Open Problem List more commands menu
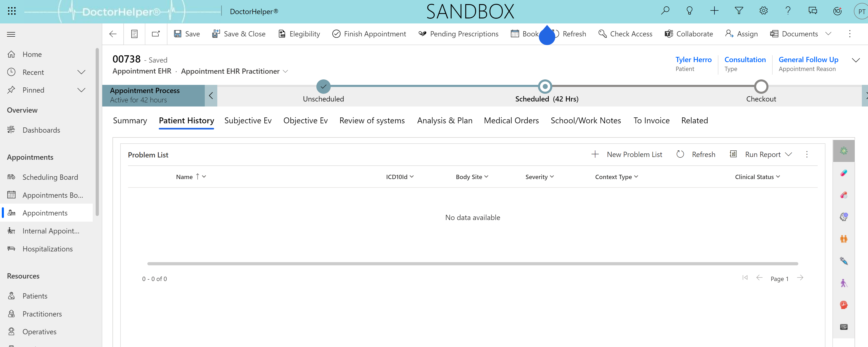The width and height of the screenshot is (868, 347). (807, 155)
